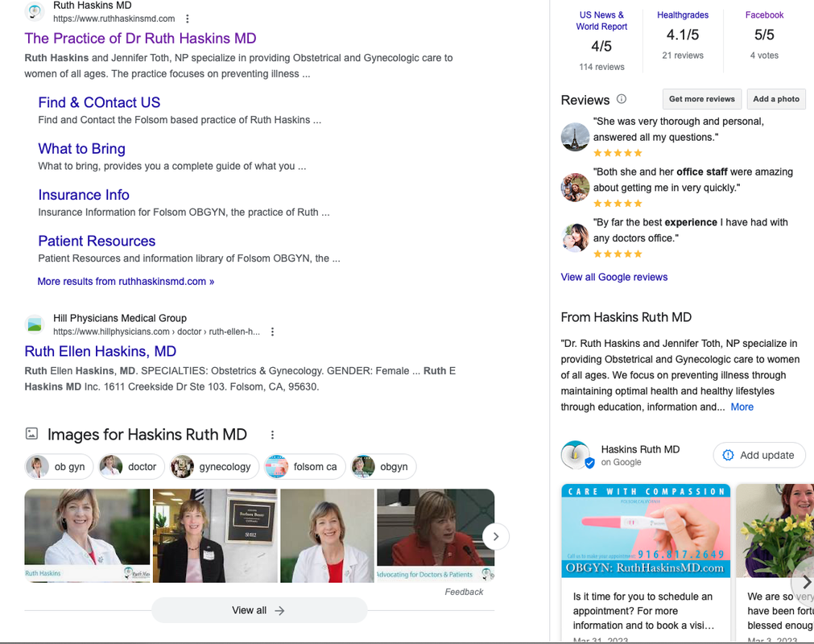Viewport: 814px width, 644px height.
Task: Click the ruthhaskinsmd.com URL text
Action: coord(114,19)
